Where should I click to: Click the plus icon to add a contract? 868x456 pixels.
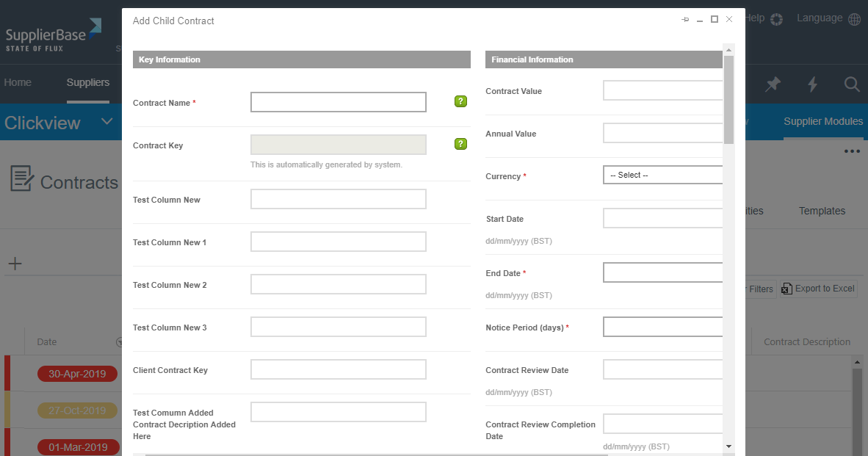[15, 264]
